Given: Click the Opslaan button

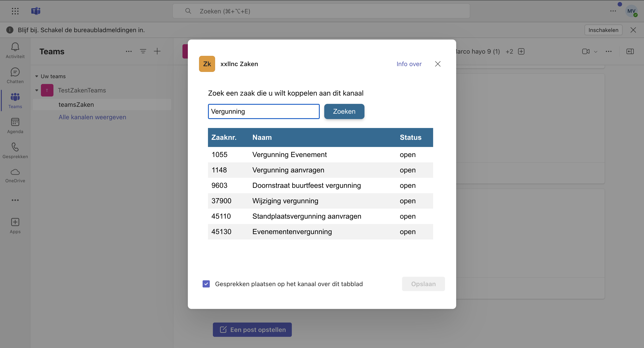Looking at the screenshot, I should (x=423, y=284).
